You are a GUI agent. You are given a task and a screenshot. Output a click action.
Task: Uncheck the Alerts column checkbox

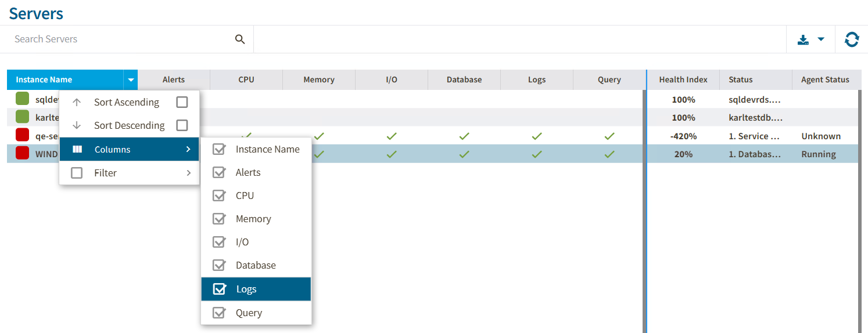pyautogui.click(x=219, y=172)
